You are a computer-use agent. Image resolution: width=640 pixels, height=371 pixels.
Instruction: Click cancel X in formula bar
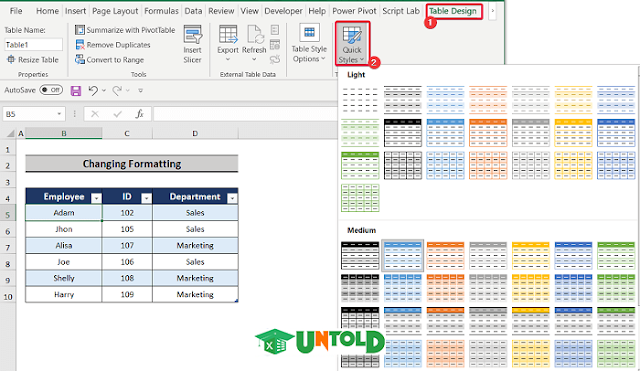(95, 114)
